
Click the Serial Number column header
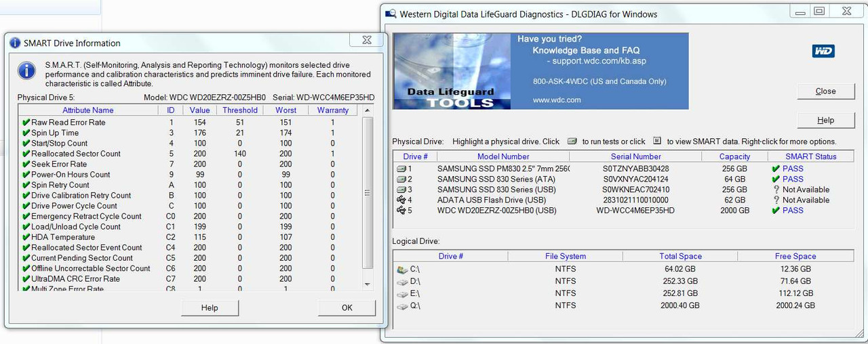click(636, 156)
